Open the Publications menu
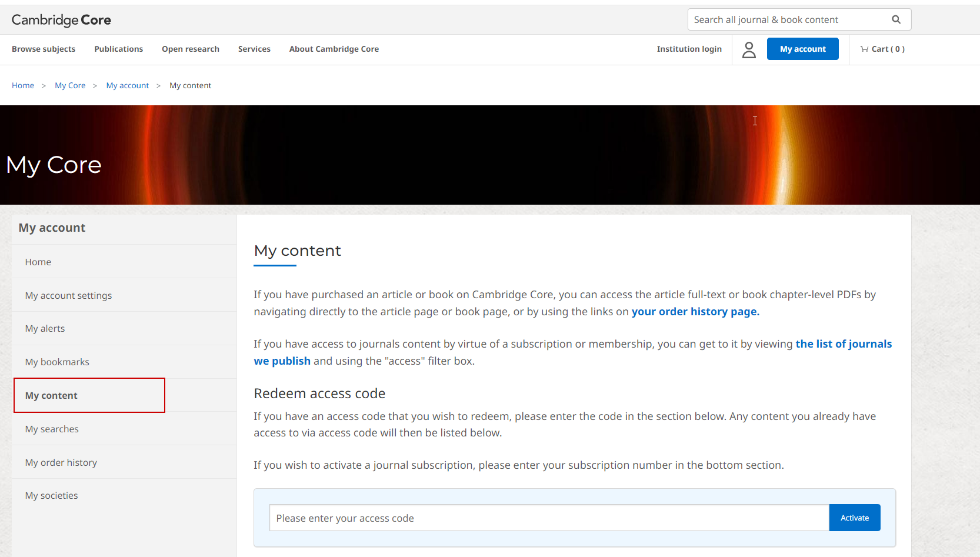 (118, 49)
